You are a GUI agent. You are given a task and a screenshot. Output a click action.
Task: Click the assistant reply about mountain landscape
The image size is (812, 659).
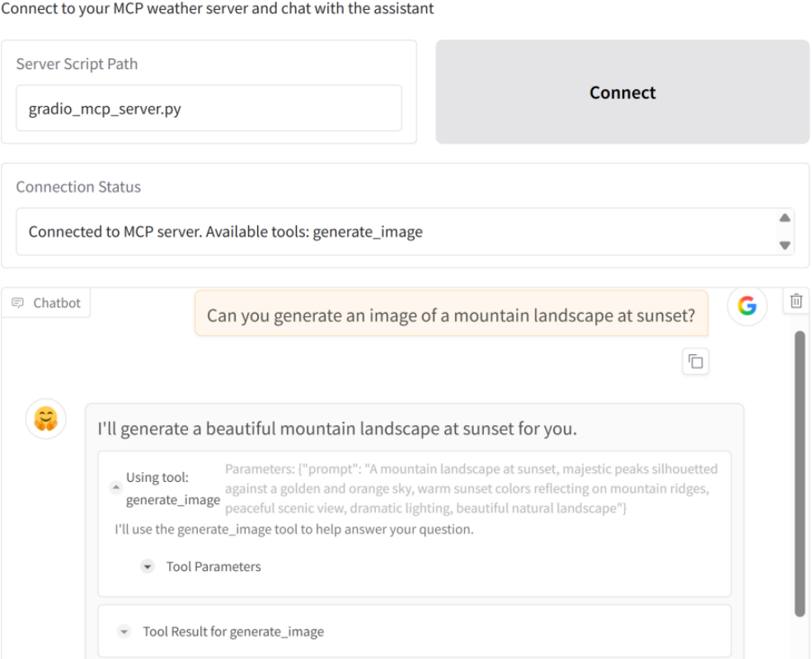[337, 428]
